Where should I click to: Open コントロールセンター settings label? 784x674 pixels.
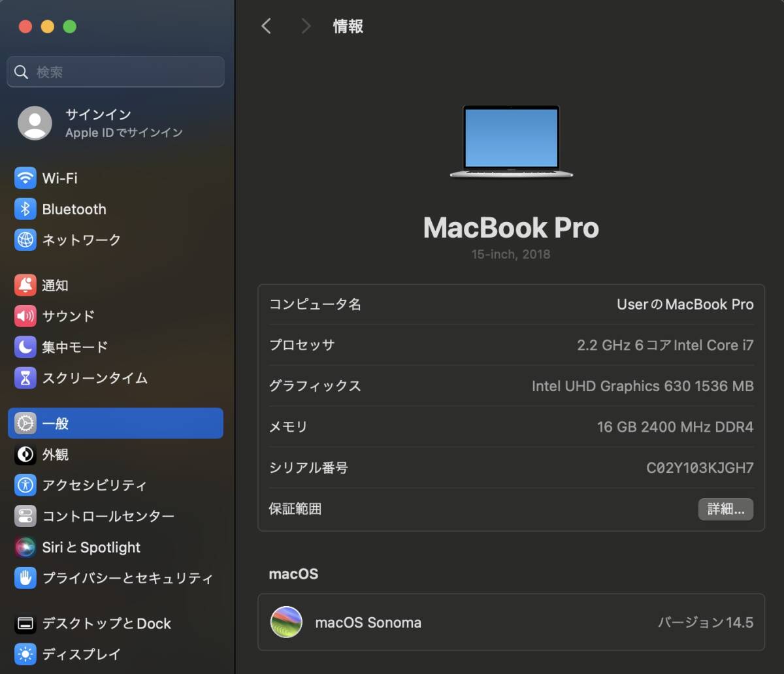[x=108, y=517]
